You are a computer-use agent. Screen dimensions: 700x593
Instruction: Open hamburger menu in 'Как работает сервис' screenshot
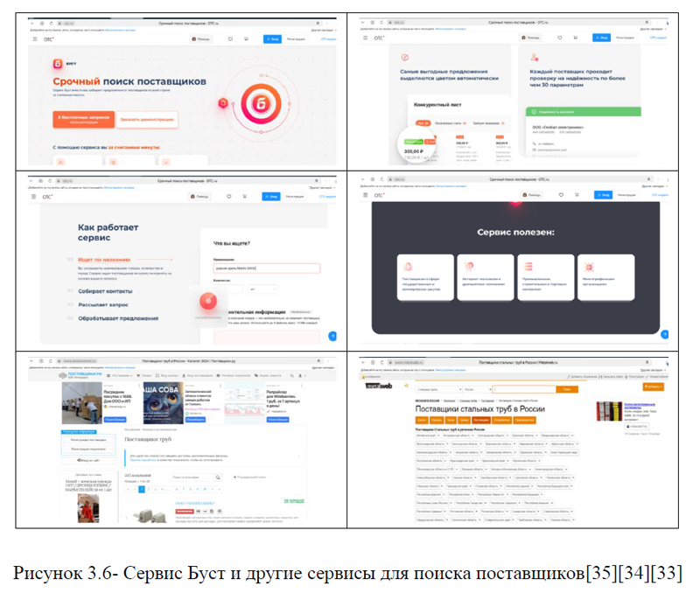click(x=35, y=198)
